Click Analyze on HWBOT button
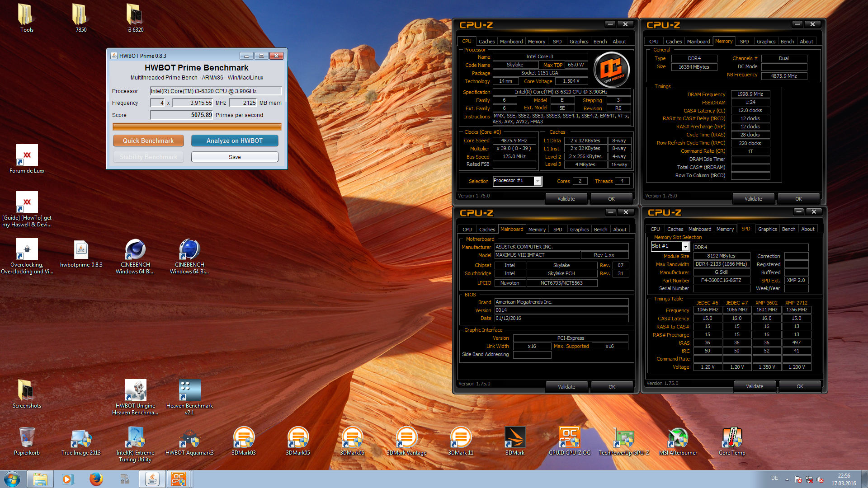868x488 pixels. pyautogui.click(x=235, y=141)
